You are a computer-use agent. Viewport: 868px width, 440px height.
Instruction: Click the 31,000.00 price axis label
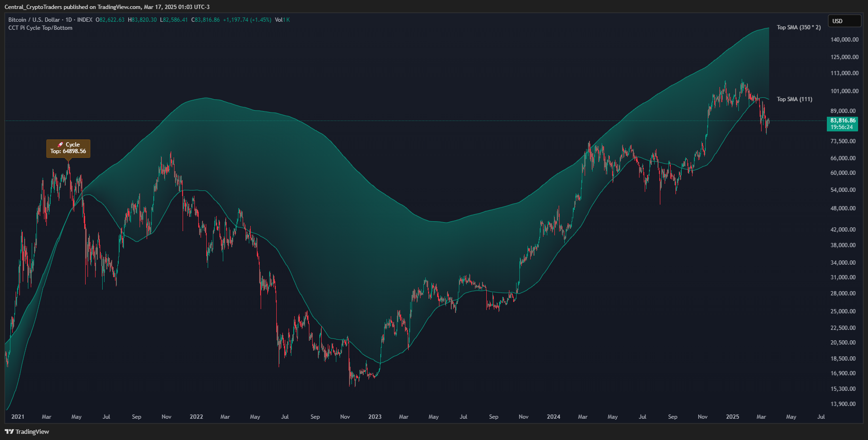843,277
